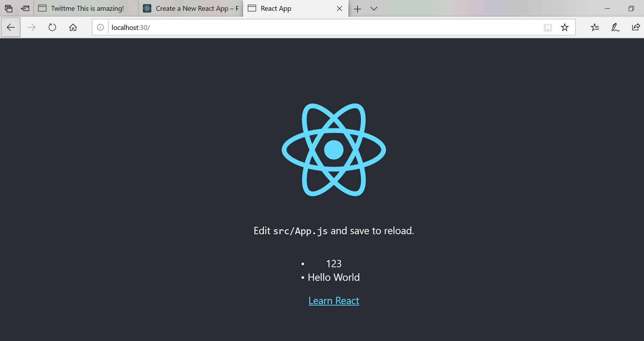The image size is (644, 341).
Task: Close the React App tab
Action: [340, 8]
